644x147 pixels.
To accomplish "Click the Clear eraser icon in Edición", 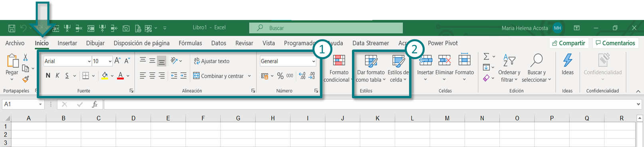I will pos(486,78).
